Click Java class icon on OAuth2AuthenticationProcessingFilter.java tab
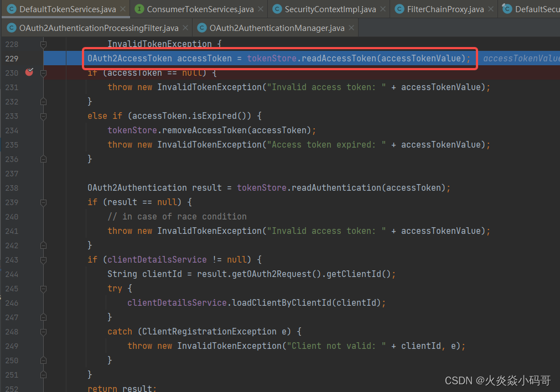 tap(12, 27)
